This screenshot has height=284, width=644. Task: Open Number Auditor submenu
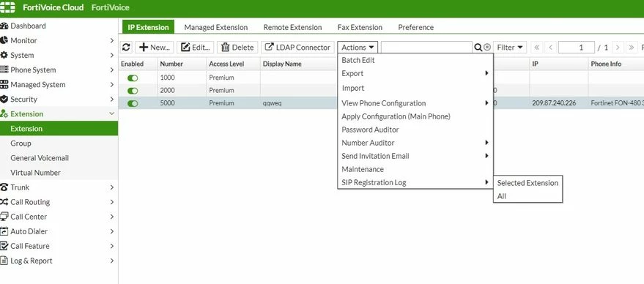(415, 143)
